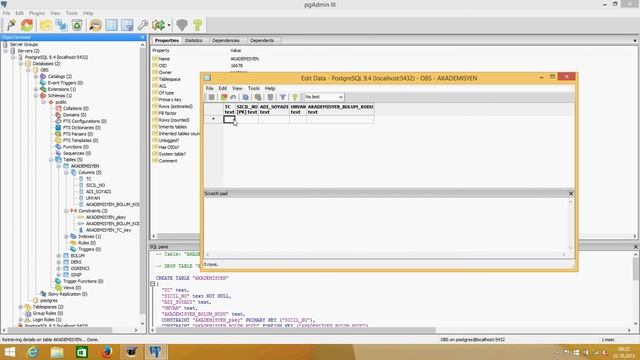Click the ADI_SOYADI column header
The height and width of the screenshot is (360, 640).
[x=274, y=109]
